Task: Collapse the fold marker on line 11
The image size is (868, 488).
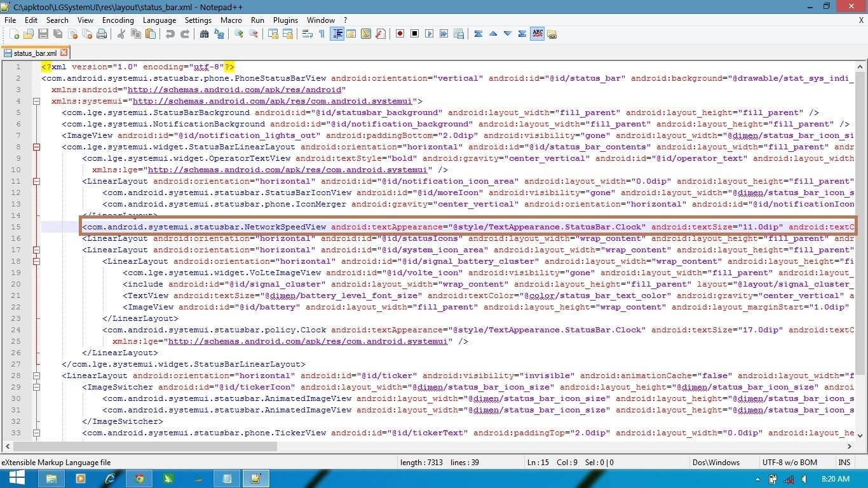Action: coord(36,181)
